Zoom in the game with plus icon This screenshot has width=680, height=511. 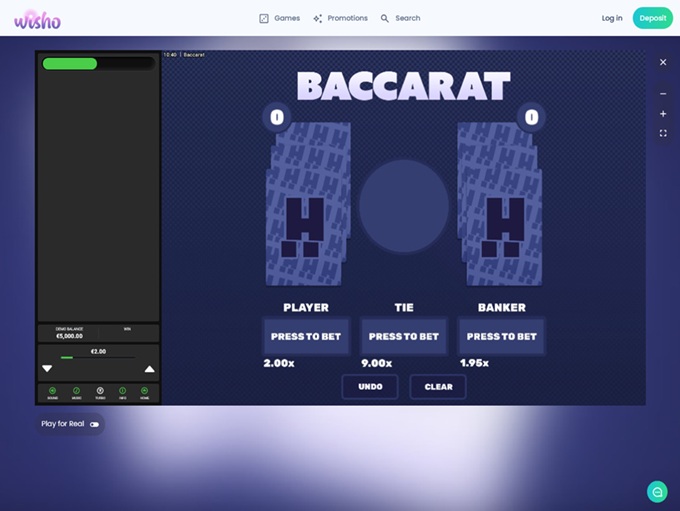[663, 114]
